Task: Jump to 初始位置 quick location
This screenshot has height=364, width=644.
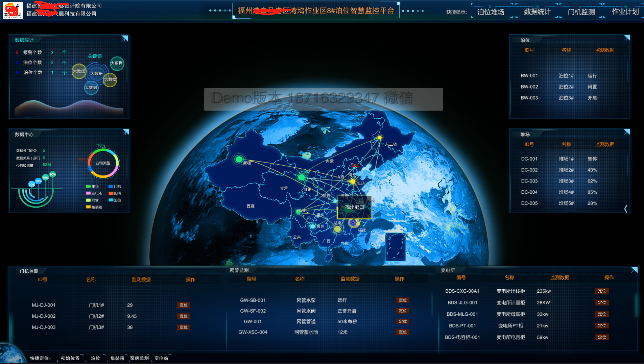Action: point(70,358)
